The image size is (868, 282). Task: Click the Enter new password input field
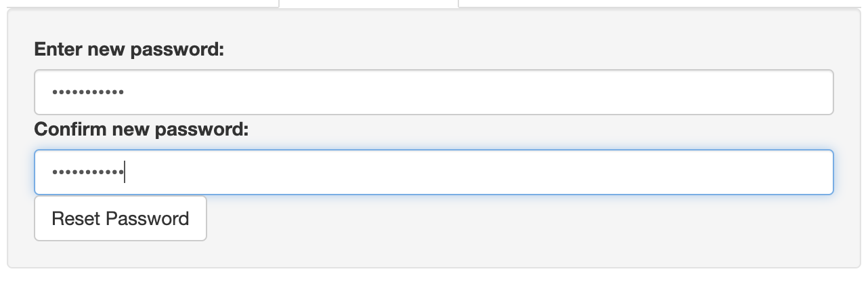point(433,92)
